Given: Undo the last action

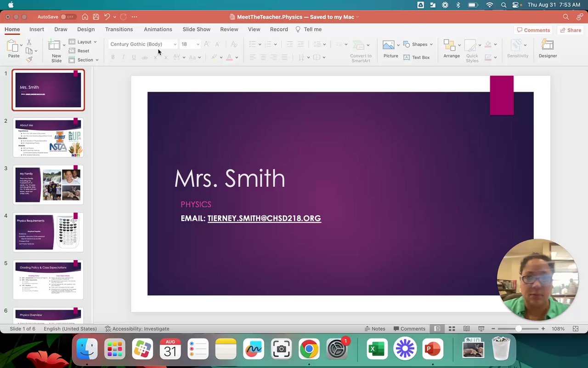Looking at the screenshot, I should click(107, 17).
